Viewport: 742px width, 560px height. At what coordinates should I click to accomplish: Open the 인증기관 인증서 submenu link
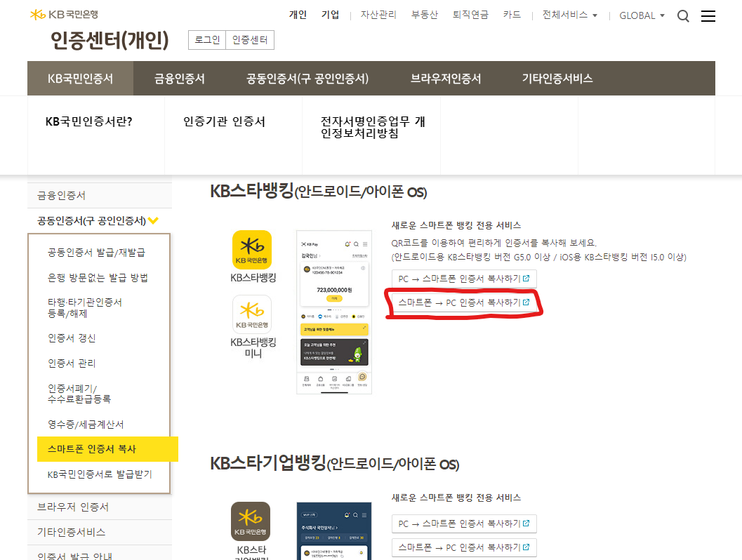click(225, 121)
